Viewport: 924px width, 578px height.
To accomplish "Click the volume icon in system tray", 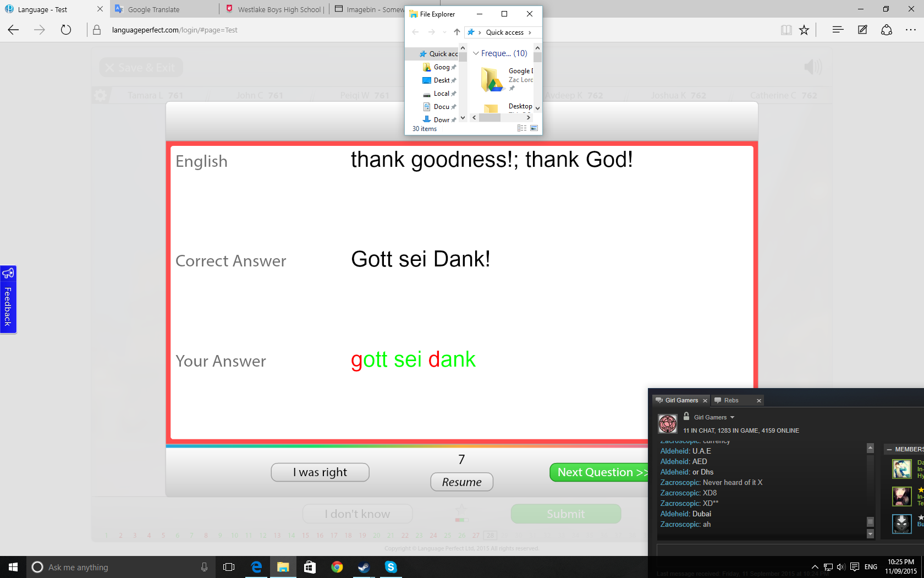I will [x=841, y=567].
